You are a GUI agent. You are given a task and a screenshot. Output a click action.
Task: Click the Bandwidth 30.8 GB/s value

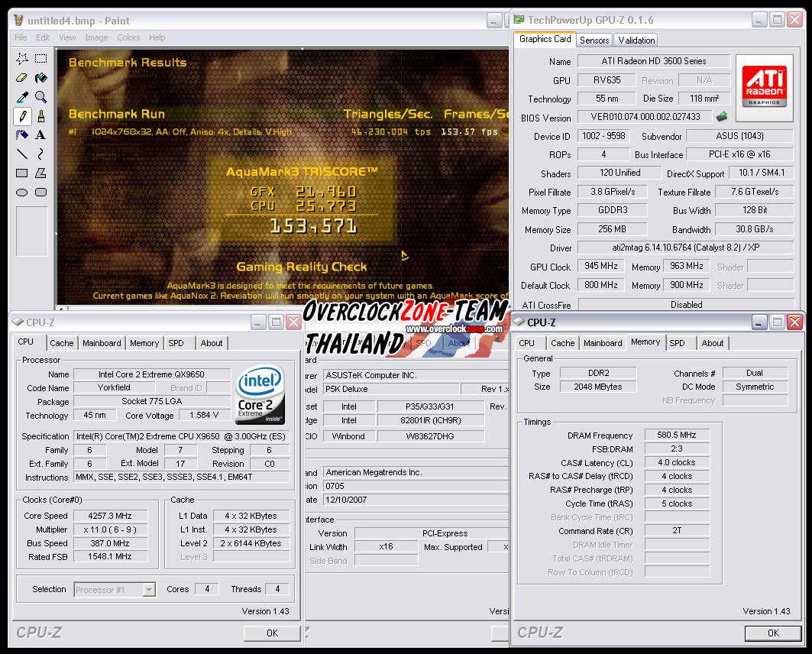pyautogui.click(x=754, y=229)
